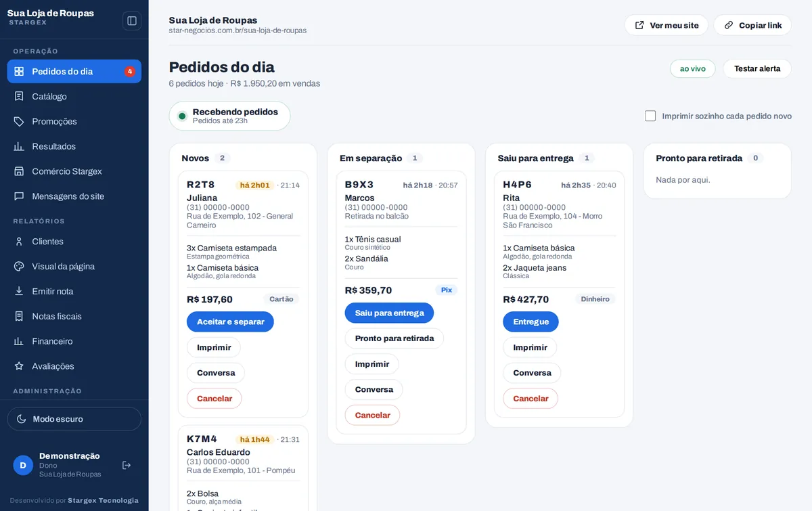812x511 pixels.
Task: Cancel Marcos's order B9X3
Action: 372,415
